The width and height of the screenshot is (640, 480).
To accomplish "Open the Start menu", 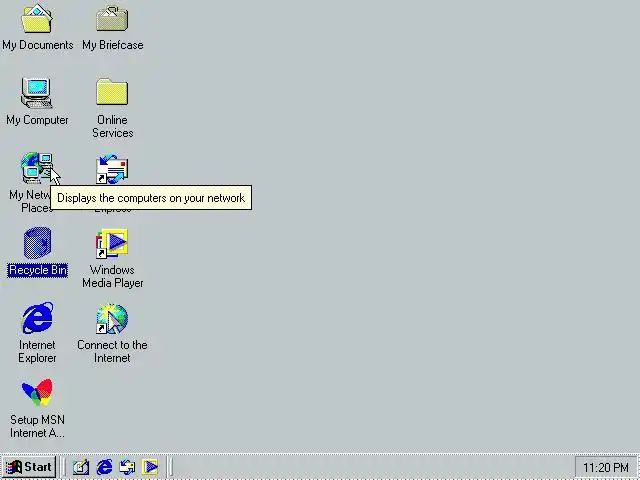I will 29,467.
